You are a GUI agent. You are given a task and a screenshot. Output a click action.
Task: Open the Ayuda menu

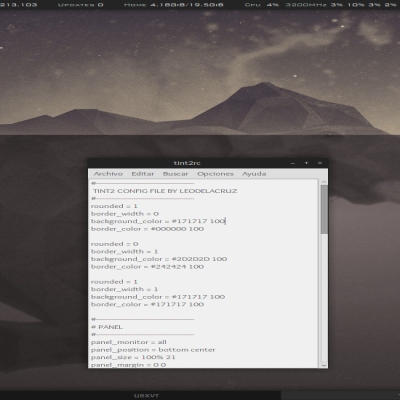point(254,174)
